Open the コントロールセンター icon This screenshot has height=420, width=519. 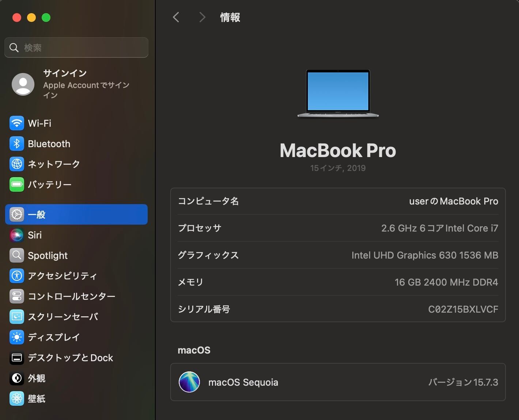17,296
